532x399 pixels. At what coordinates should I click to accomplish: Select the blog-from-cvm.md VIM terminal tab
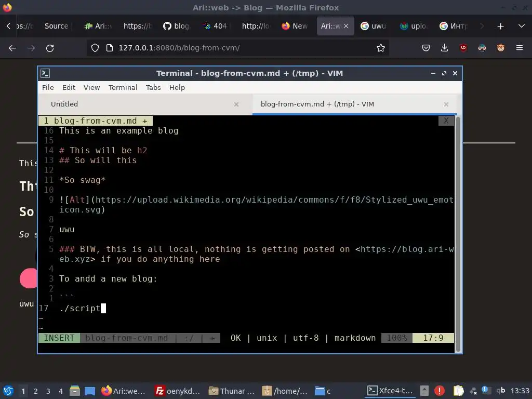tap(354, 104)
